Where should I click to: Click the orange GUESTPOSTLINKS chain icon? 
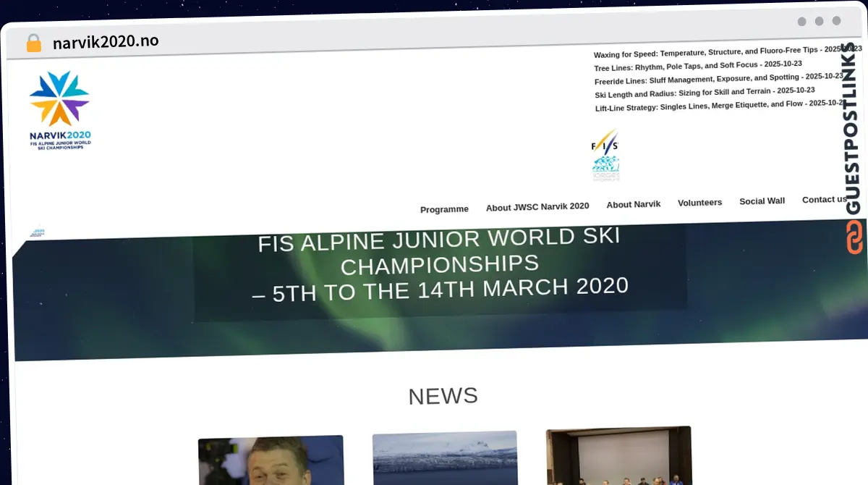pyautogui.click(x=854, y=239)
